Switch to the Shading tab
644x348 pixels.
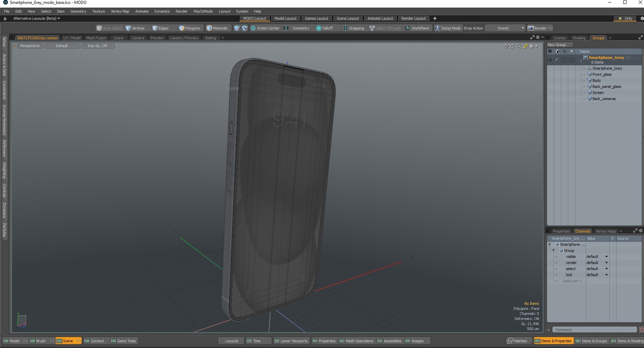click(x=579, y=38)
